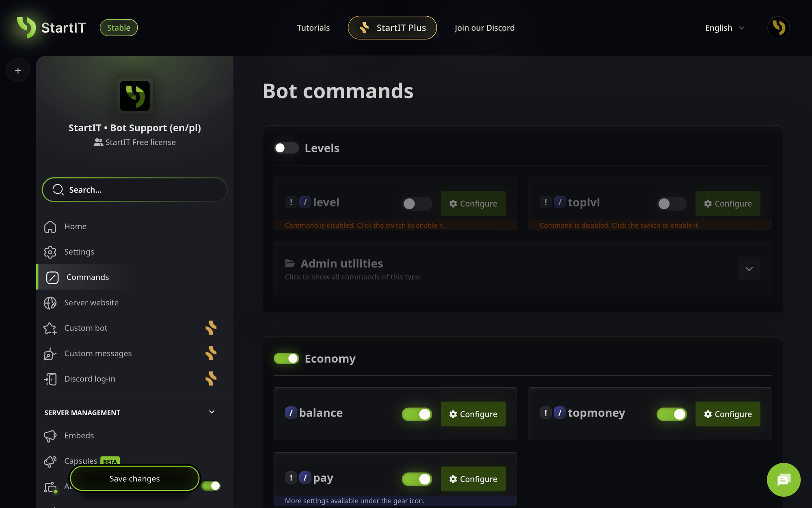Image resolution: width=812 pixels, height=508 pixels.
Task: Expand the Admin utilities chevron
Action: 749,269
